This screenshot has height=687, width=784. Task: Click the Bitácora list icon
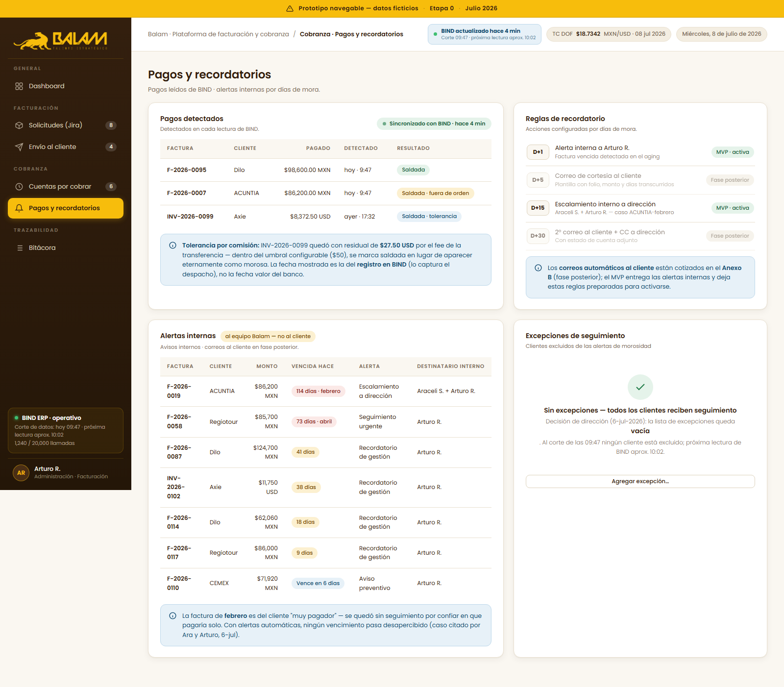[x=20, y=248]
